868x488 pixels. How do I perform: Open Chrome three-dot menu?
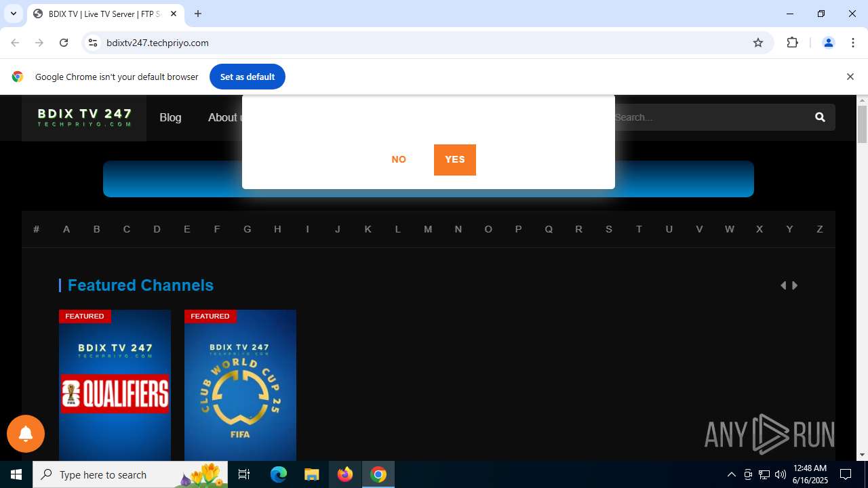click(x=853, y=43)
